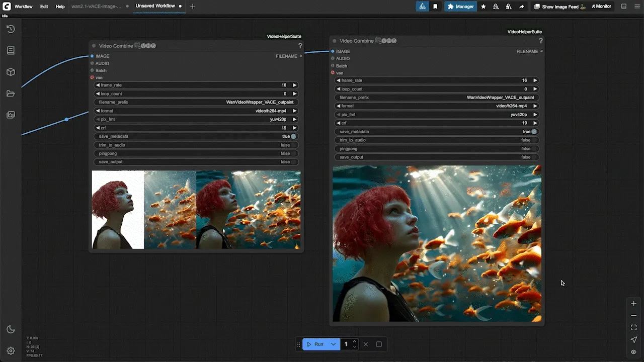Zoom in with the plus canvas icon
Image resolution: width=644 pixels, height=362 pixels.
tap(634, 304)
